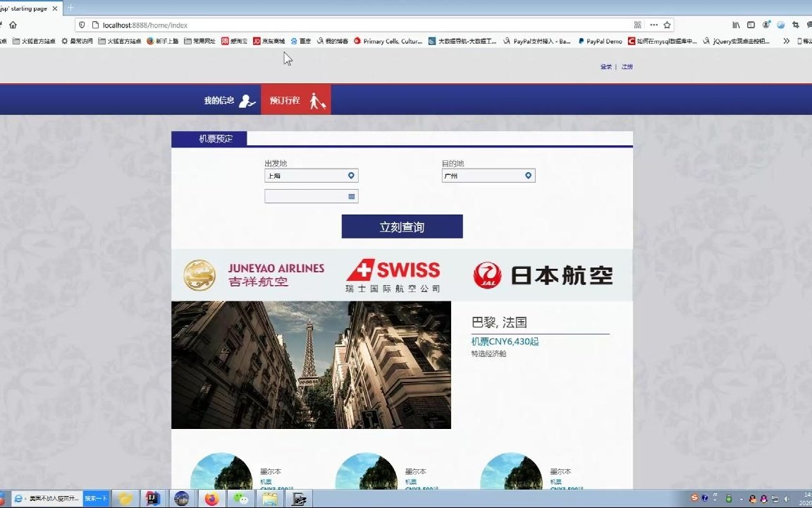The width and height of the screenshot is (812, 508).
Task: Click the volume speaker icon in the tray
Action: (787, 500)
